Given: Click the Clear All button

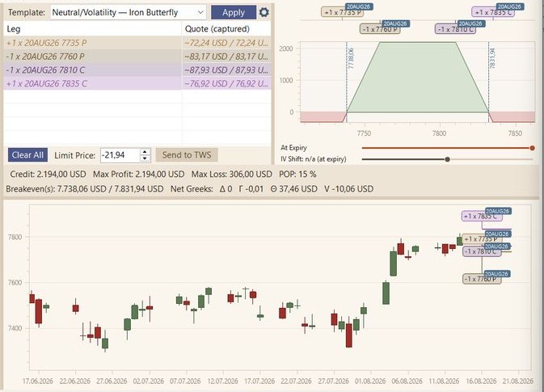Looking at the screenshot, I should coord(27,155).
